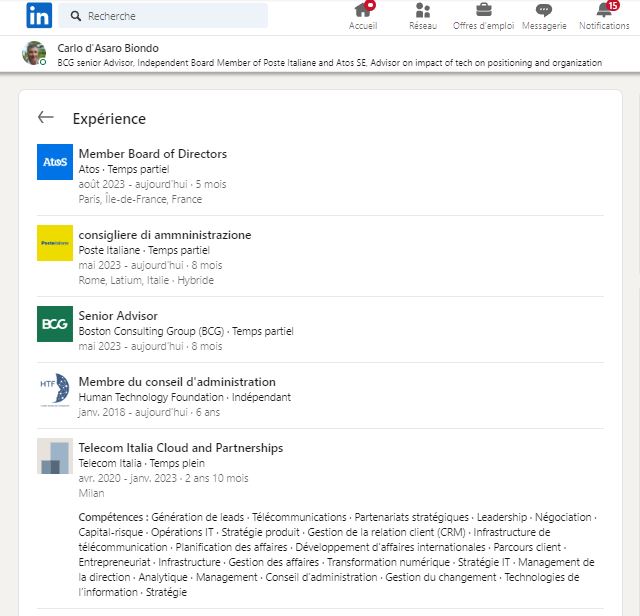Click "avr. 2020 - janv. 2023" date range
Viewport: 640px width, 616px height.
coord(128,478)
